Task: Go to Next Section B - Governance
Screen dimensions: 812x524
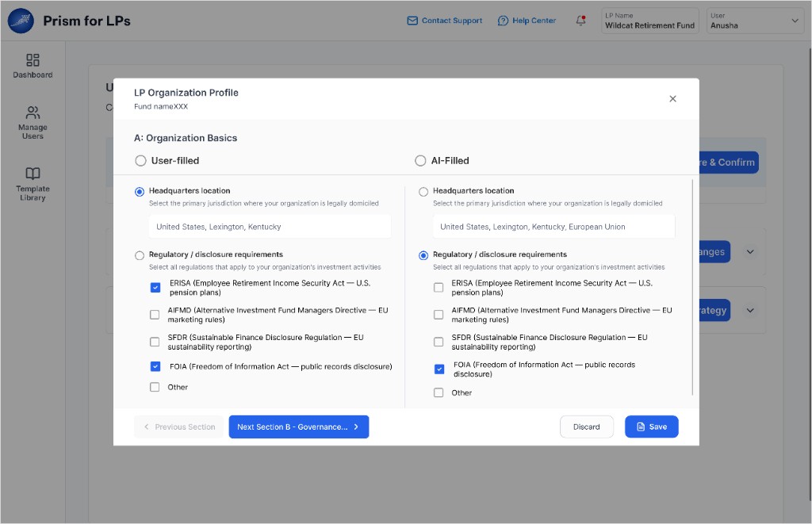Action: (299, 426)
